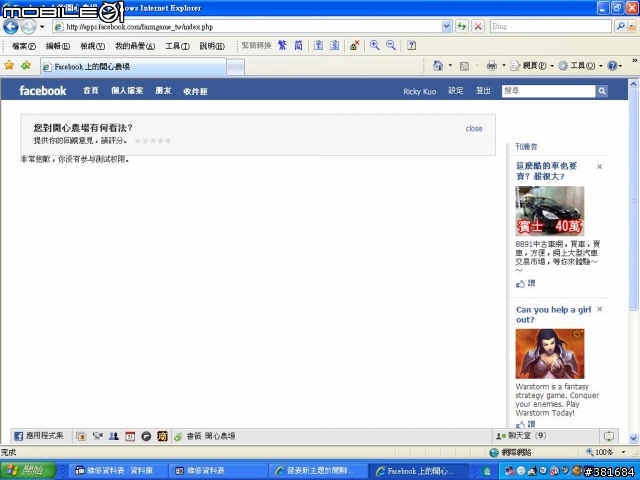This screenshot has width=640, height=480.
Task: Open Can you help a girl out? link
Action: 553,315
